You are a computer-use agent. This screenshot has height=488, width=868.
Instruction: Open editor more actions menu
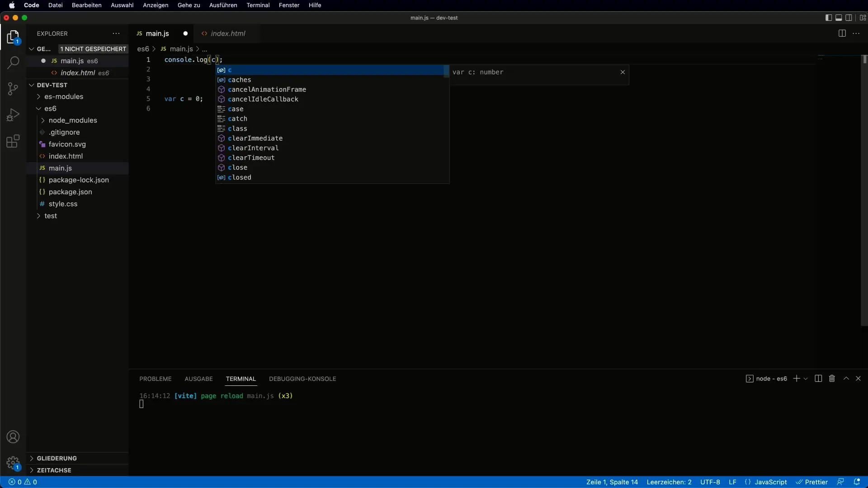tap(856, 33)
